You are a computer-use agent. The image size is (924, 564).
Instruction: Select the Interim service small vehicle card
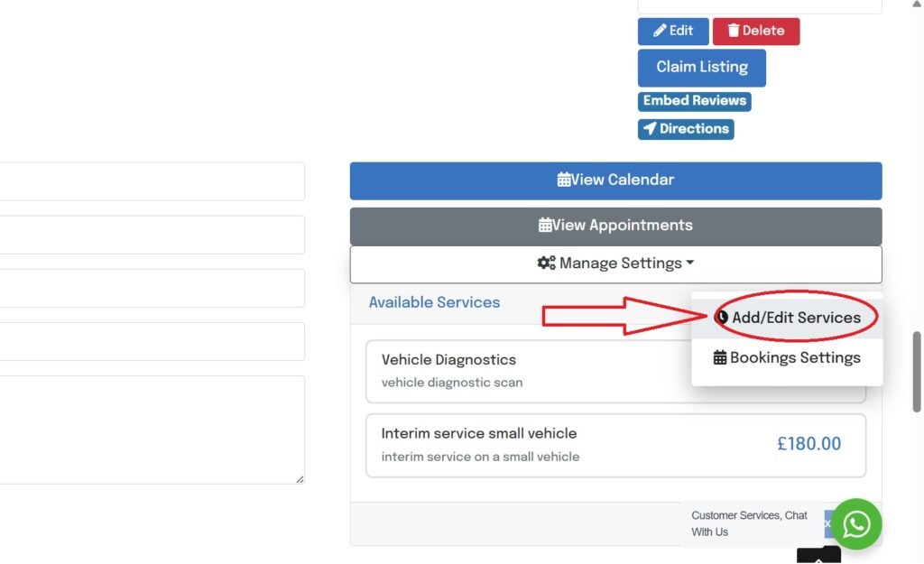click(615, 445)
